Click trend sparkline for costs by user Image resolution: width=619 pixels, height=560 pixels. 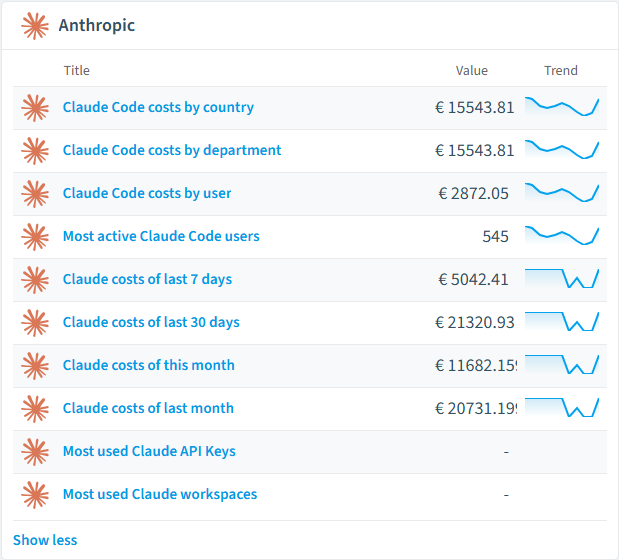tap(562, 193)
